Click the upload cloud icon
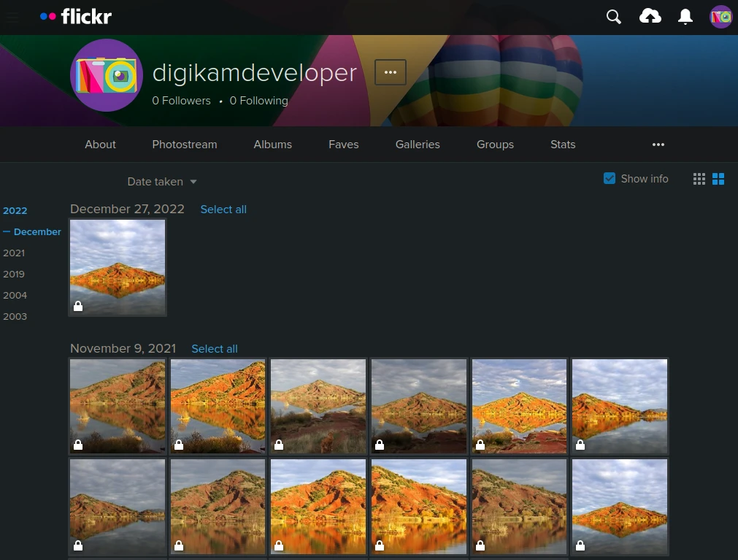Viewport: 738px width, 560px height. 650,16
